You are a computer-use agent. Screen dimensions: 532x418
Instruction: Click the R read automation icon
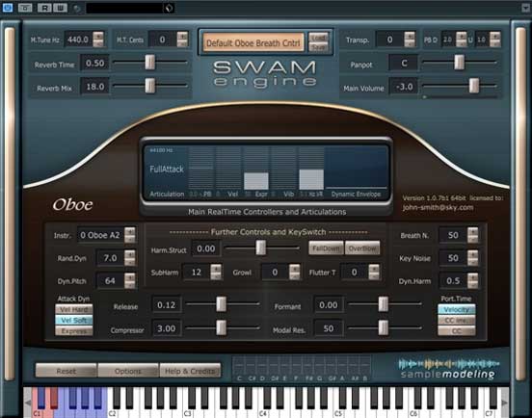coord(44,8)
